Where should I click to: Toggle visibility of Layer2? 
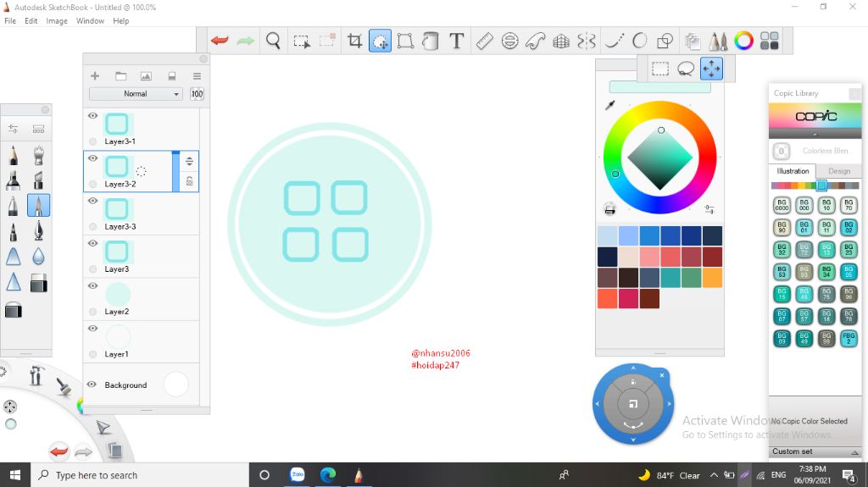point(93,286)
